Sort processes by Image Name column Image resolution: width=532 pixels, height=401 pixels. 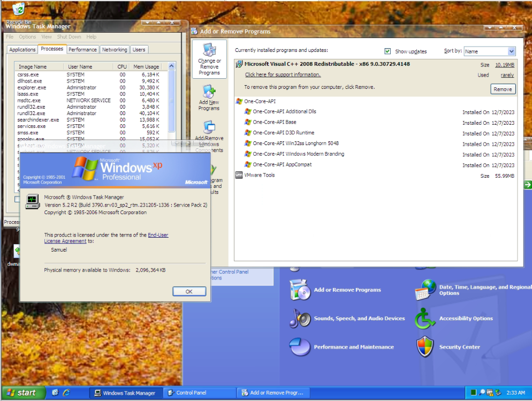[39, 66]
